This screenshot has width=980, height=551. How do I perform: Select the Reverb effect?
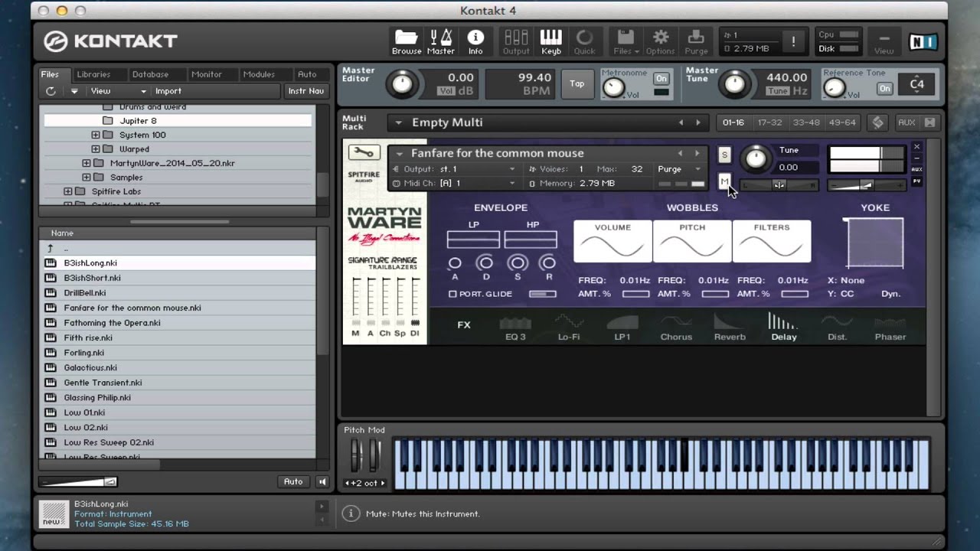(x=730, y=328)
